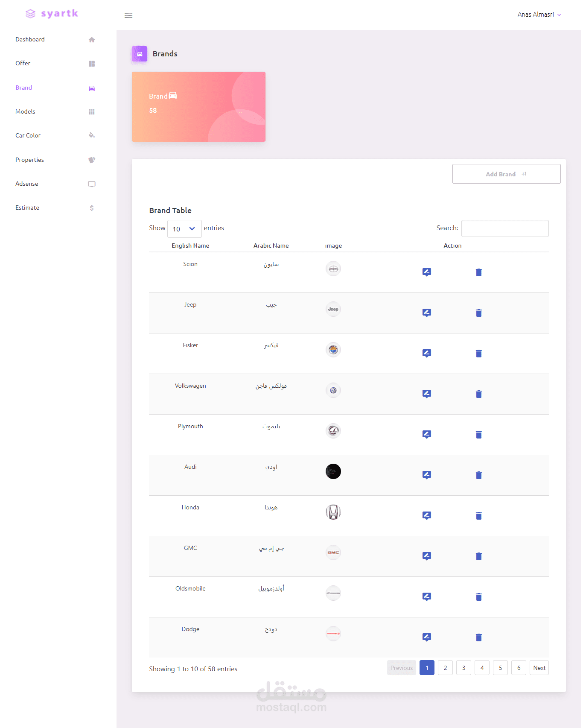Delete the GMC brand row
The image size is (583, 728).
coord(479,556)
